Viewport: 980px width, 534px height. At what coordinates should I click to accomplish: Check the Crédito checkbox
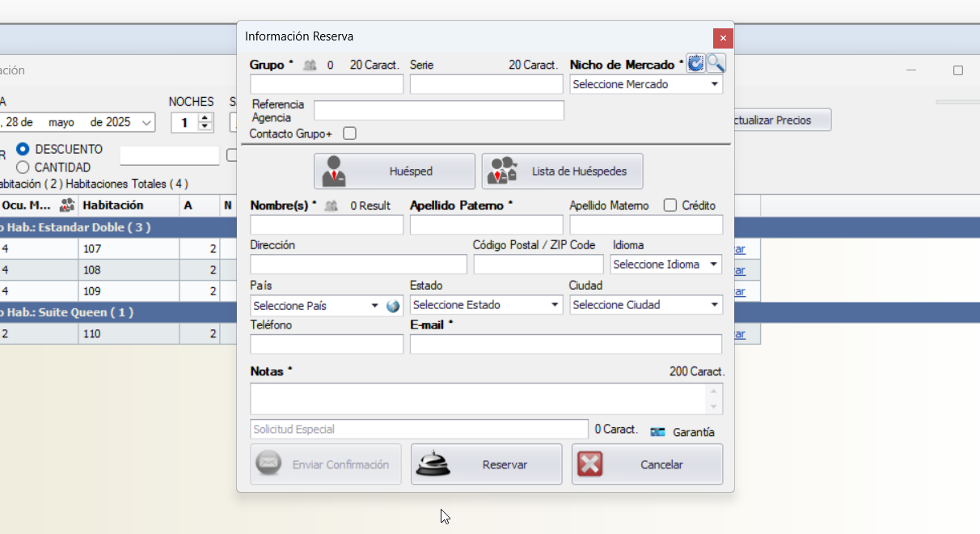click(670, 206)
